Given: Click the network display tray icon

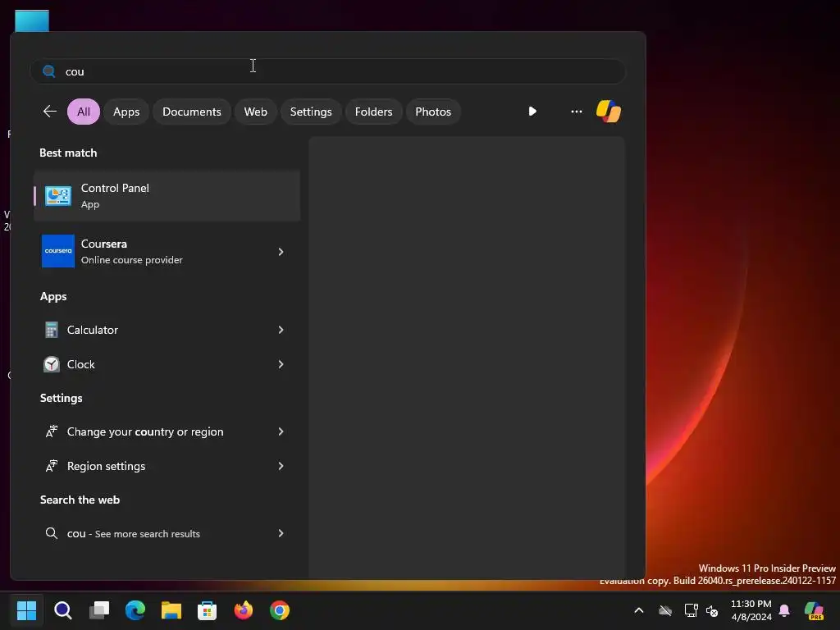Looking at the screenshot, I should [x=691, y=610].
